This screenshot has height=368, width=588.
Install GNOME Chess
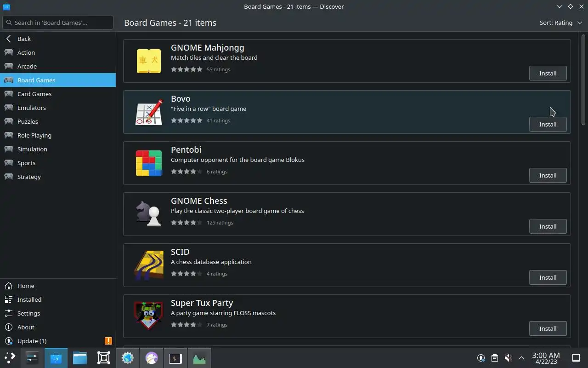pyautogui.click(x=548, y=226)
